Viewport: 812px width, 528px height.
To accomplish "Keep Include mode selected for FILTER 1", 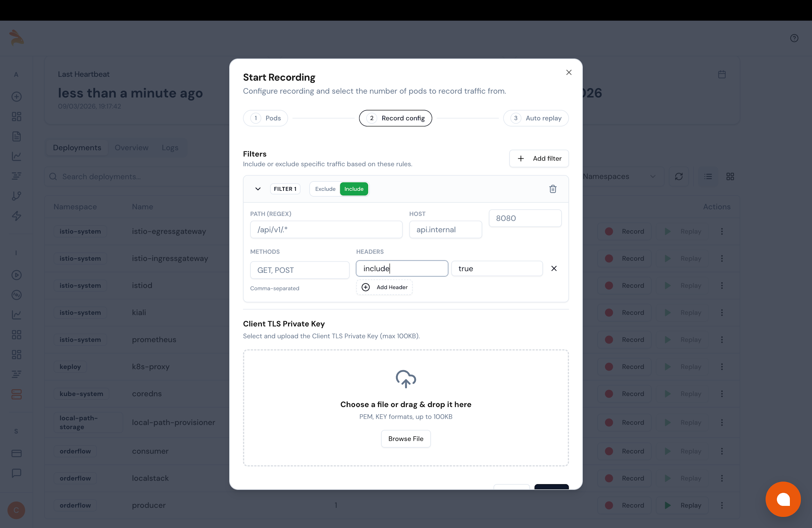I will tap(354, 189).
